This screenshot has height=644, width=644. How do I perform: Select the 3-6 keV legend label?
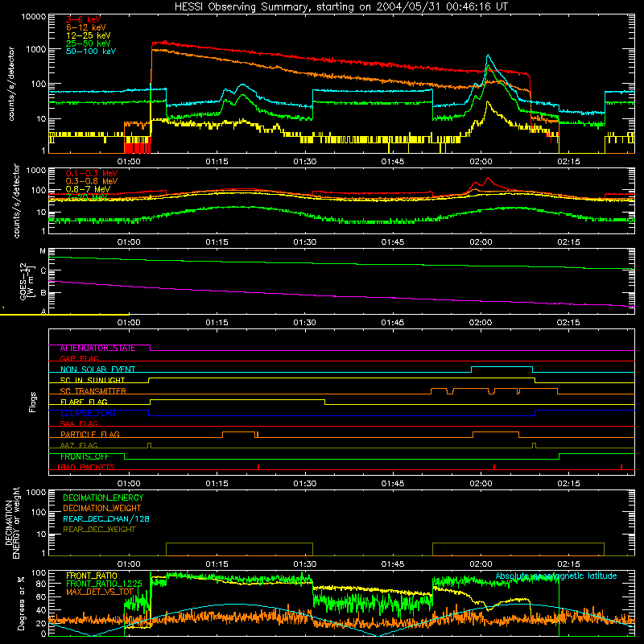[x=84, y=19]
